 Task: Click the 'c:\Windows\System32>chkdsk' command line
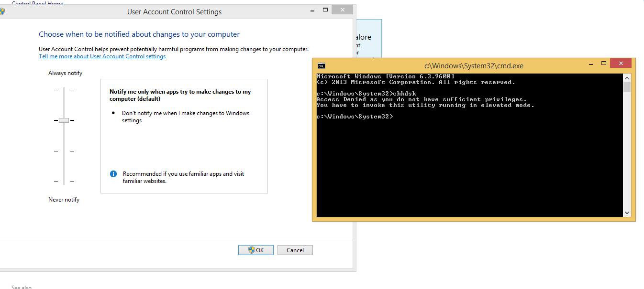(x=366, y=94)
